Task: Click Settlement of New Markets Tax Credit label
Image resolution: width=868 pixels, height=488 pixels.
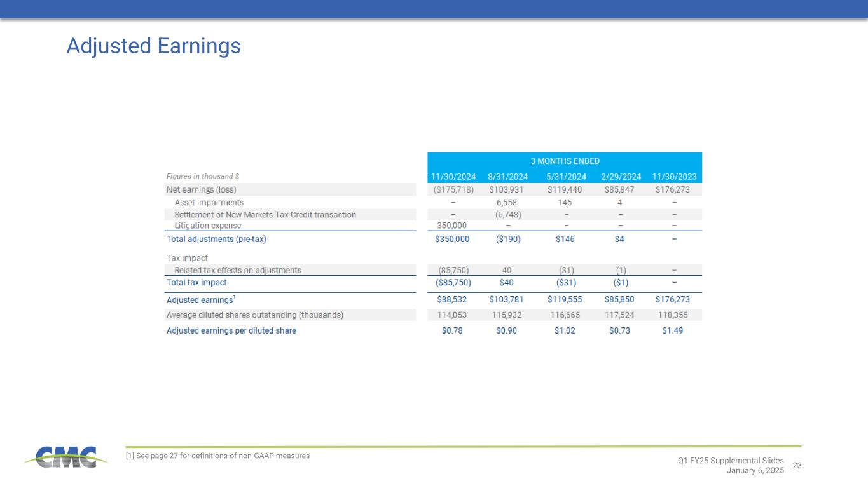Action: (x=265, y=215)
